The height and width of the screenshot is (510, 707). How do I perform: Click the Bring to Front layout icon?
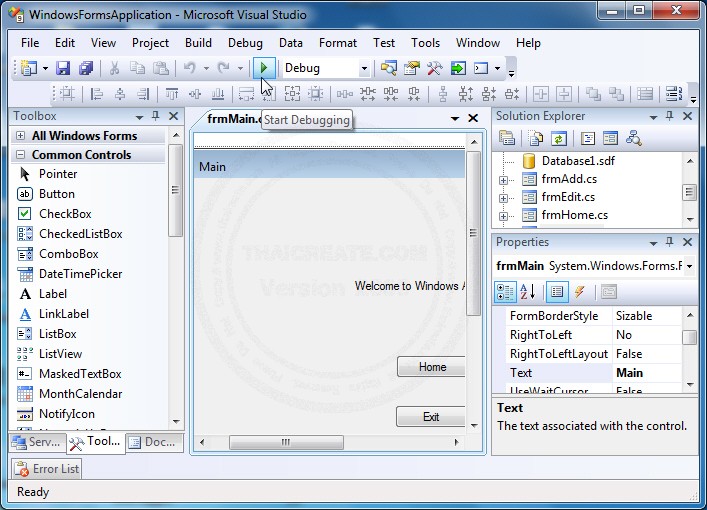(593, 94)
